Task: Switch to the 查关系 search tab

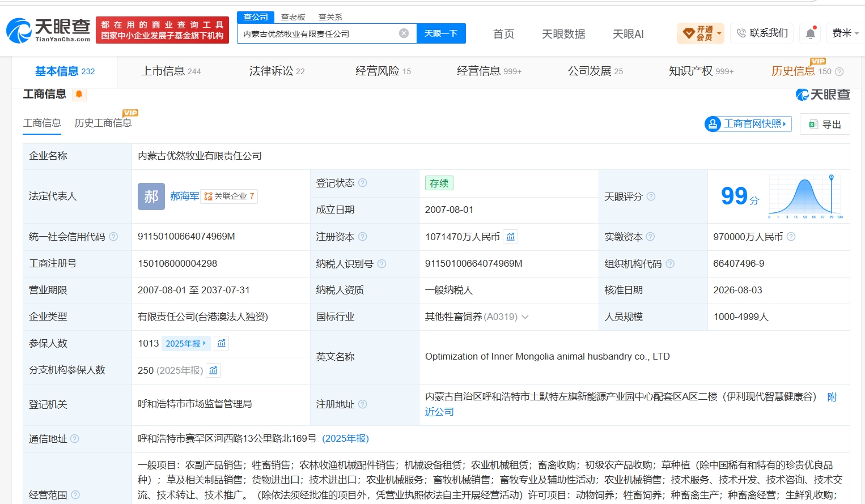Action: pyautogui.click(x=330, y=17)
